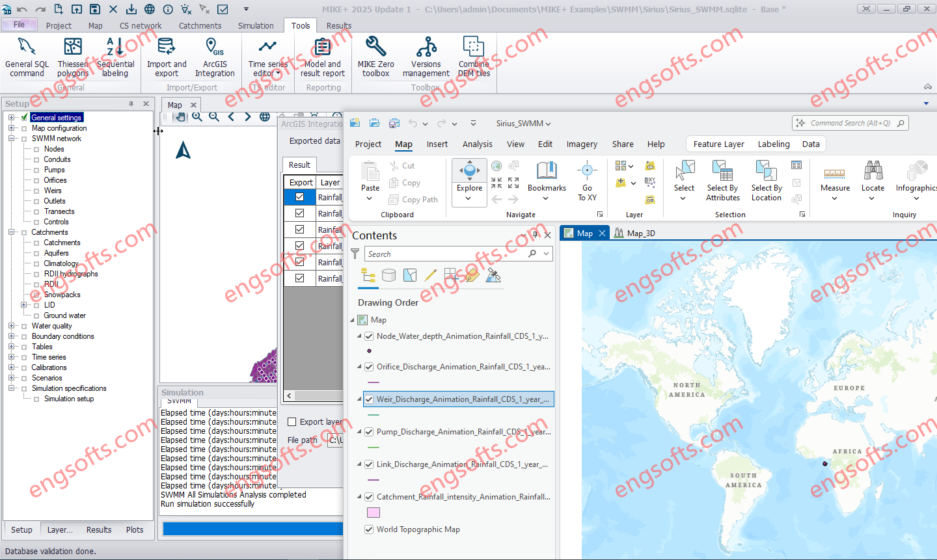Screen dimensions: 937x560
Task: Open the Contents search options dropdown
Action: (x=547, y=254)
